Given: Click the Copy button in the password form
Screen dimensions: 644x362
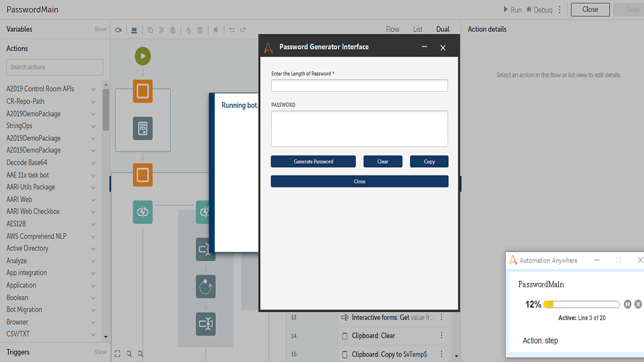Looking at the screenshot, I should 429,161.
